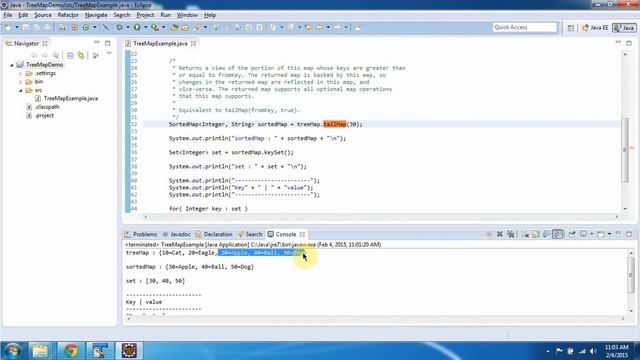Click Remove All Terminated Launches icon
This screenshot has width=640, height=360.
click(510, 234)
